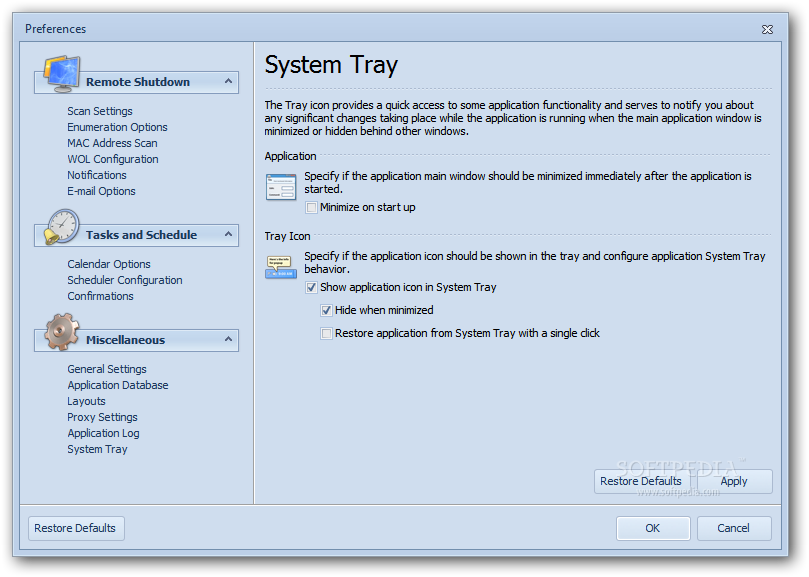Click the Cancel button
Viewport: 809px width, 577px height.
[x=734, y=528]
